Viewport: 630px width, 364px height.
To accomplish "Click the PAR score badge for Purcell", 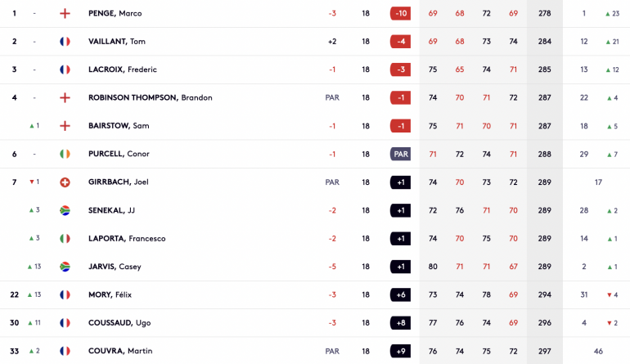I will (401, 154).
